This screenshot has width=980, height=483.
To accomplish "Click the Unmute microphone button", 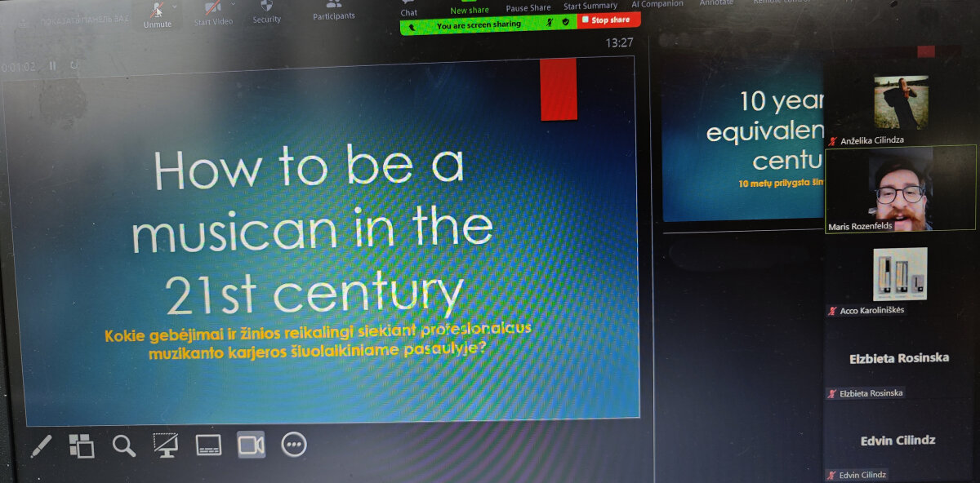I will pos(158,14).
